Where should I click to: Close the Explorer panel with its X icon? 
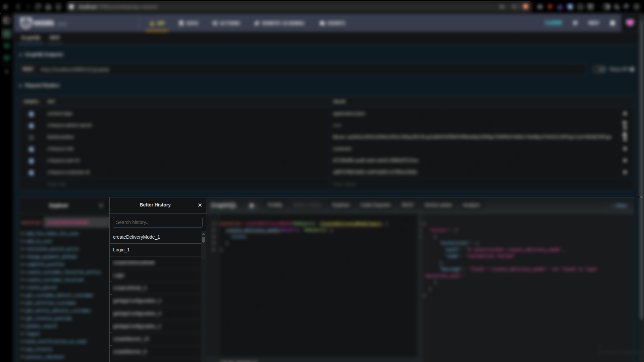click(x=101, y=205)
